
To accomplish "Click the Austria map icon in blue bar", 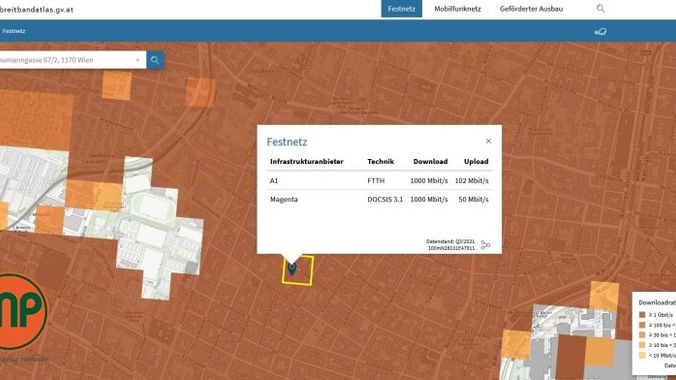I will [x=600, y=31].
